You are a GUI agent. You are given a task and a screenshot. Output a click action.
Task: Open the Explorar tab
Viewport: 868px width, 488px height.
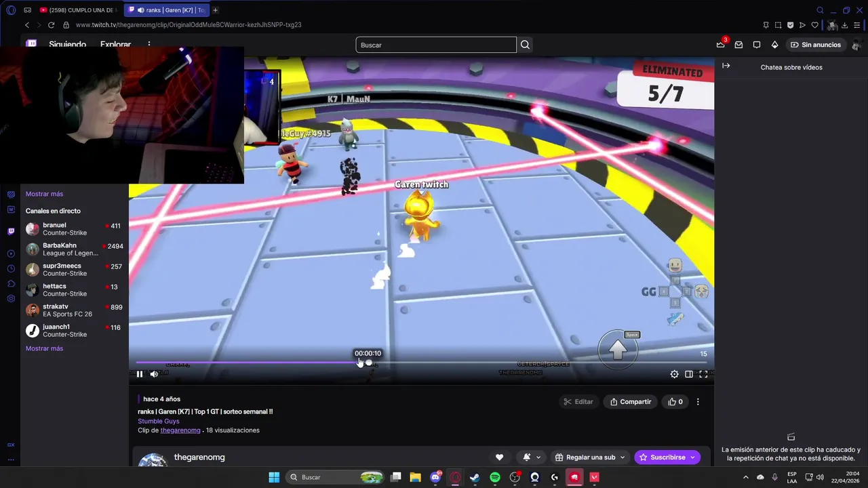(x=115, y=45)
